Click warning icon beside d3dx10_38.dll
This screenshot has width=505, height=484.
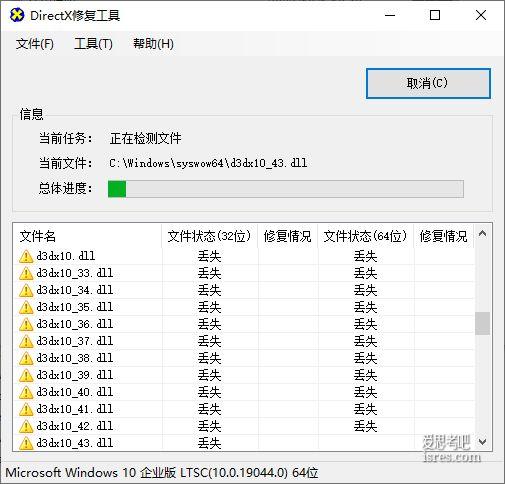[x=26, y=358]
